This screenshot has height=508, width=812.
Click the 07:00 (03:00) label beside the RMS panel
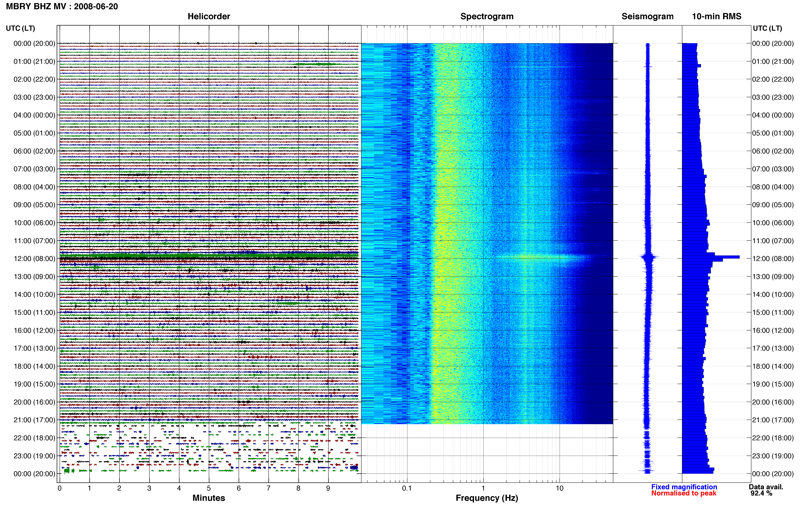pos(773,169)
